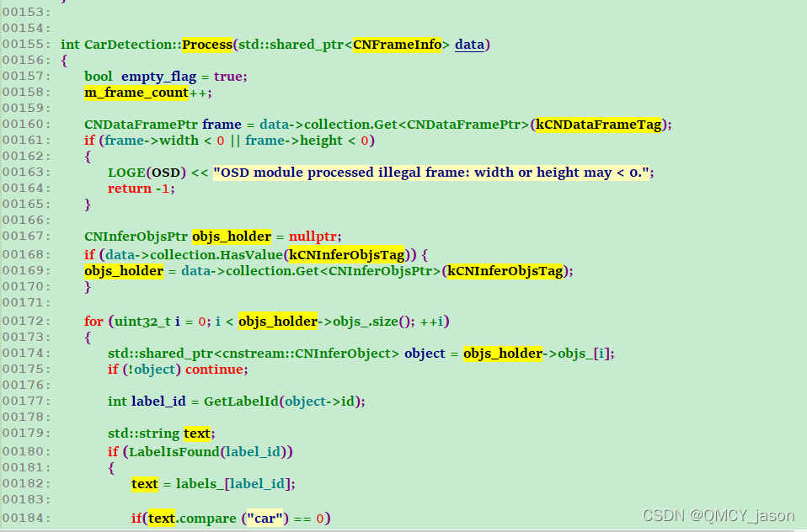
Task: Select highlighted "text" on line 184
Action: (162, 518)
